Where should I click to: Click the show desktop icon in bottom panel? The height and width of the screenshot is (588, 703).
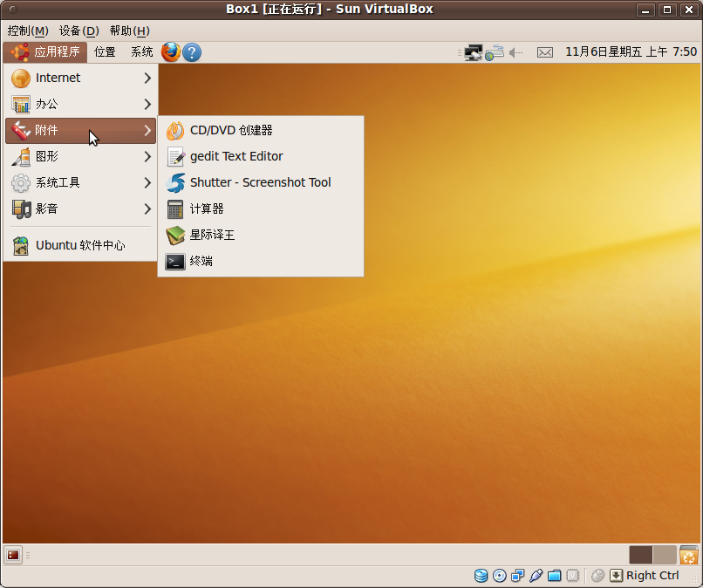point(13,555)
